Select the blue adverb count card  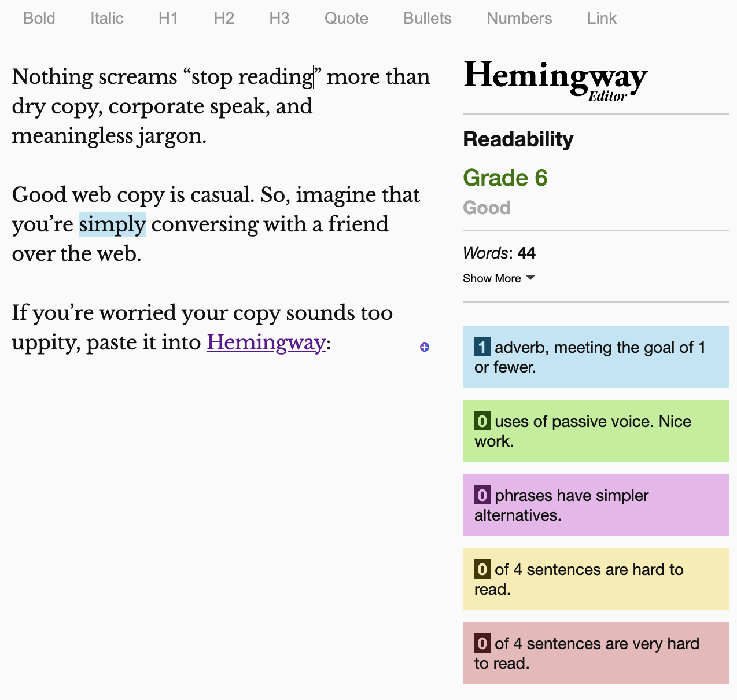(596, 357)
